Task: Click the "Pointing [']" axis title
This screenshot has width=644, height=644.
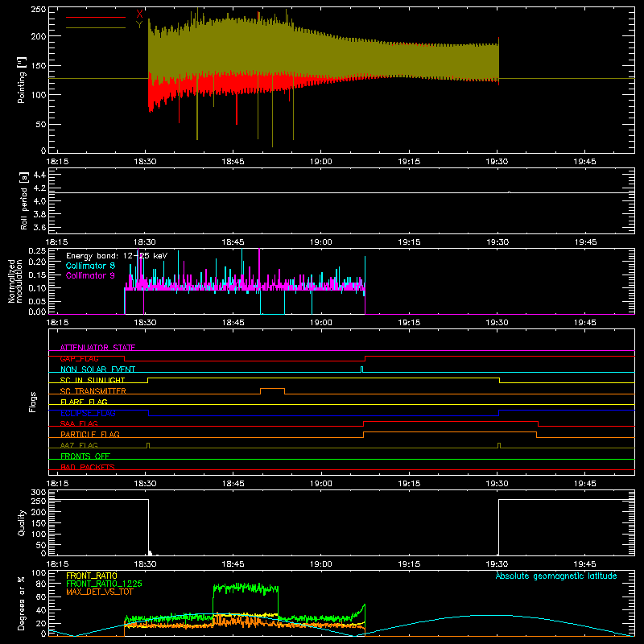Action: 22,80
